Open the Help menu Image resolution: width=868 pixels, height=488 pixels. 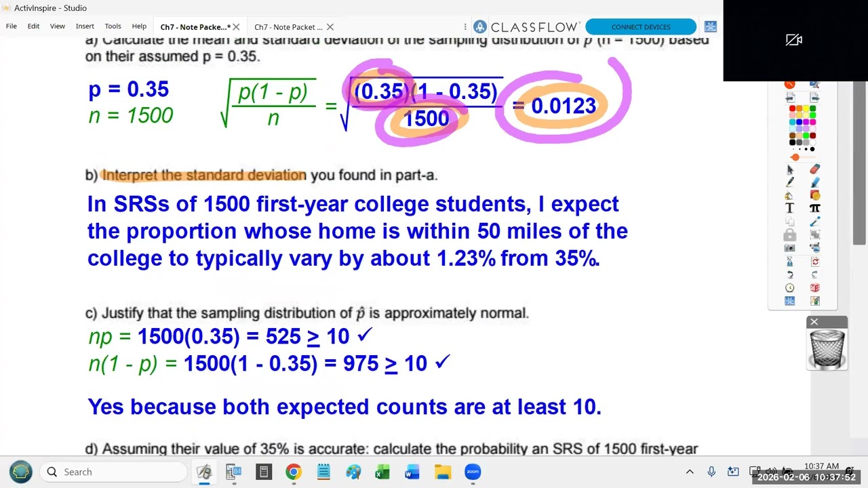coord(139,26)
